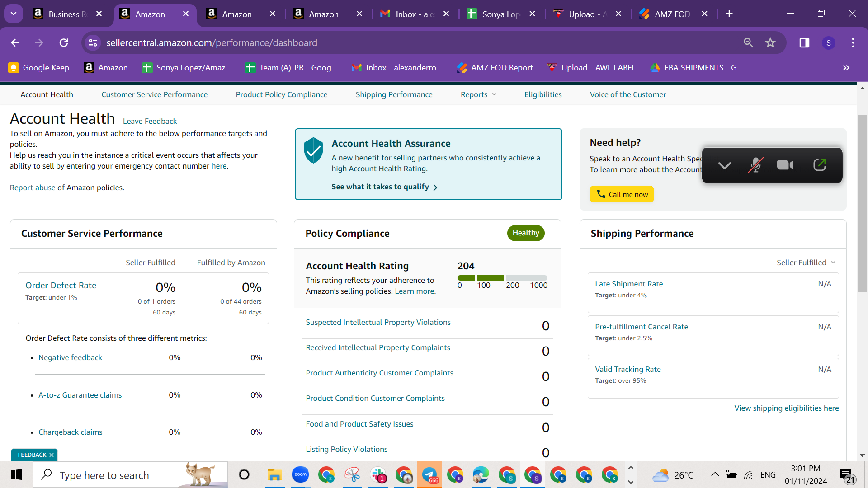Switch to the Inbox Gmail tab
Viewport: 868px width, 488px height.
tap(415, 14)
